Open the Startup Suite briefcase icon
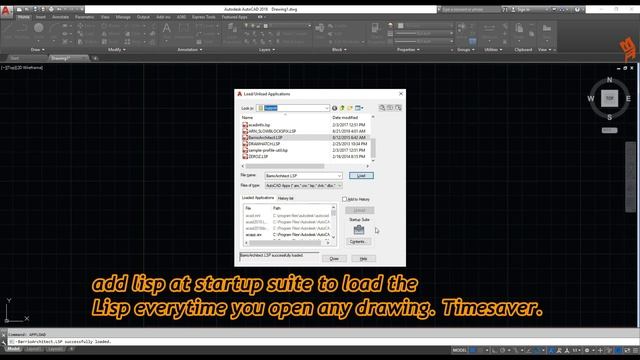The height and width of the screenshot is (360, 640). (x=359, y=230)
